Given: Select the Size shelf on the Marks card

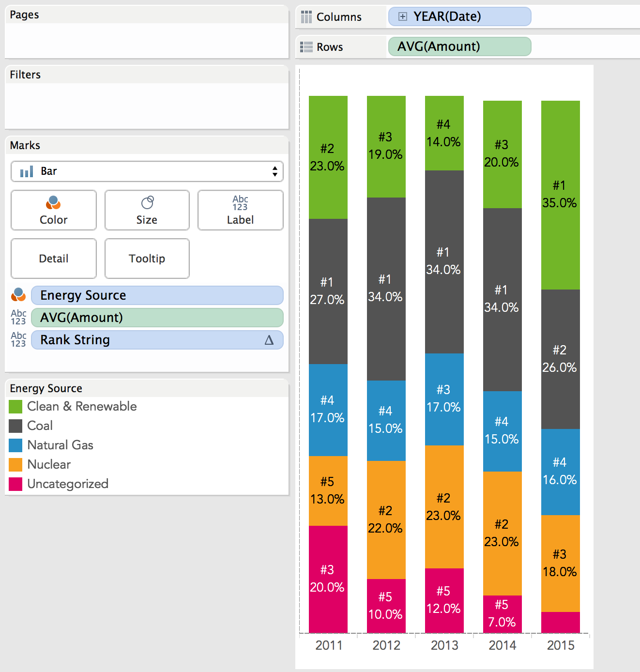Looking at the screenshot, I should coord(147,210).
